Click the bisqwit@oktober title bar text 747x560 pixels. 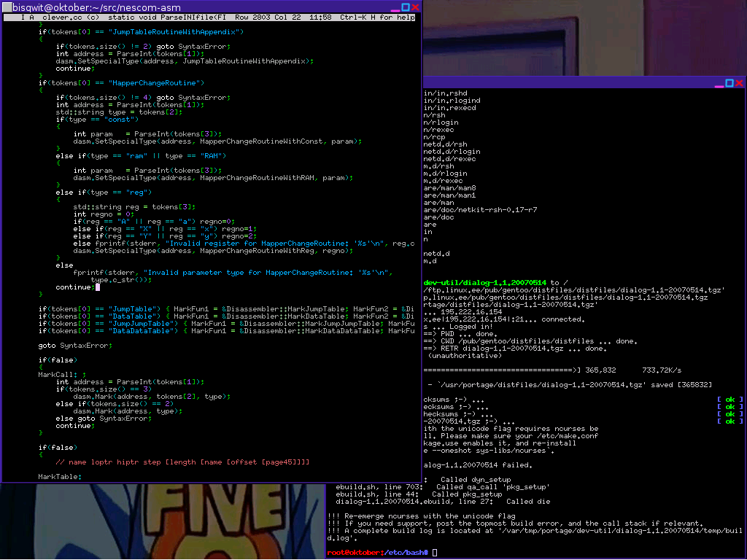coord(88,7)
